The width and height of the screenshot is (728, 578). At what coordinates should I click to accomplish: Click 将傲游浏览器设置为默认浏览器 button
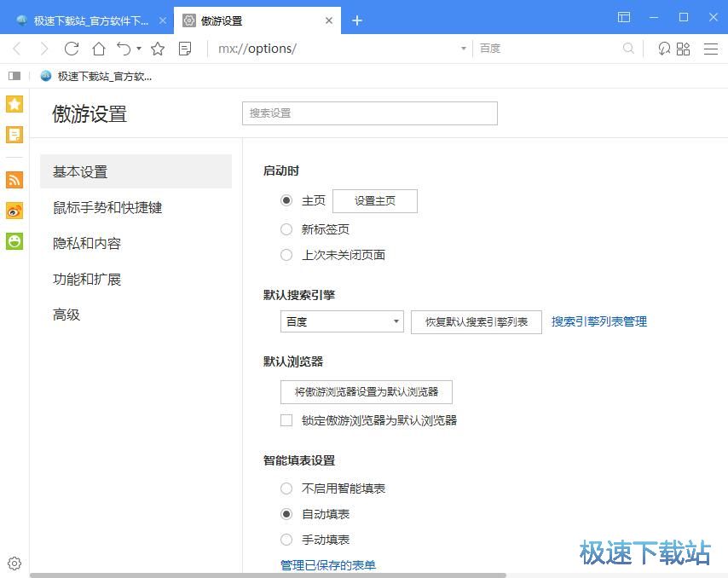367,392
